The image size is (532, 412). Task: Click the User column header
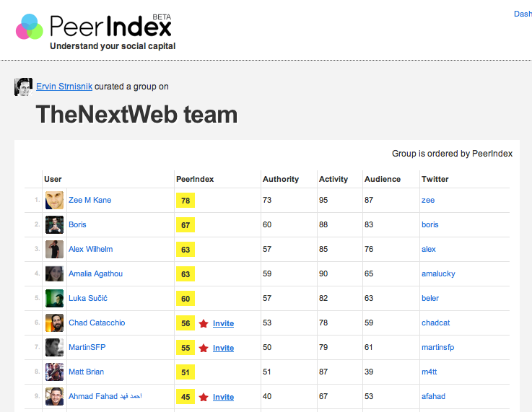pyautogui.click(x=53, y=179)
